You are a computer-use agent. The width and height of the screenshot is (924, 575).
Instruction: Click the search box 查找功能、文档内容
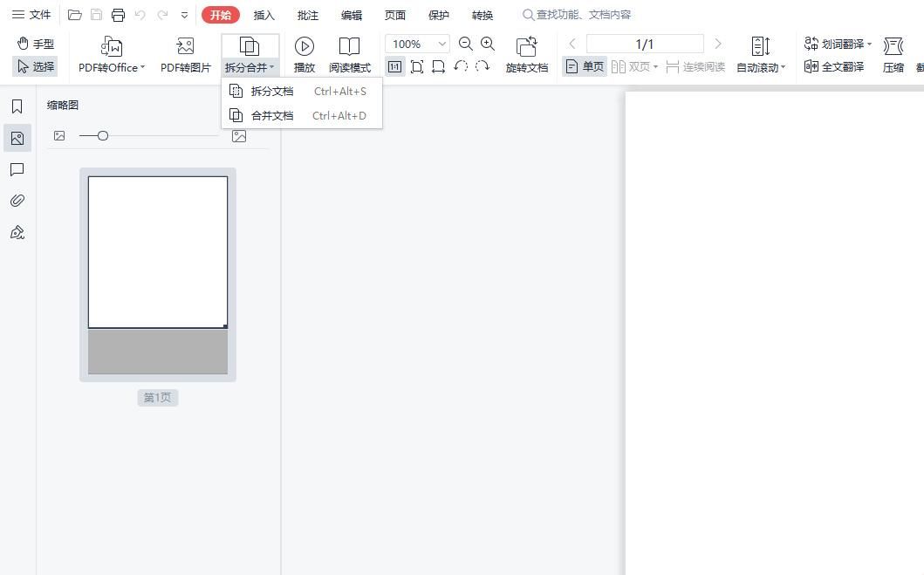tap(578, 15)
